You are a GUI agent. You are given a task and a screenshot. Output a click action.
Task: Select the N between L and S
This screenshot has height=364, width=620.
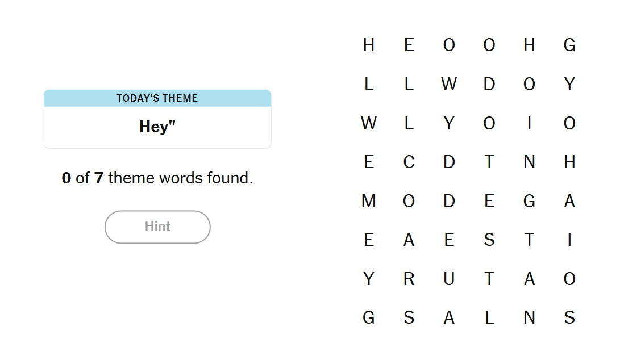(x=529, y=317)
